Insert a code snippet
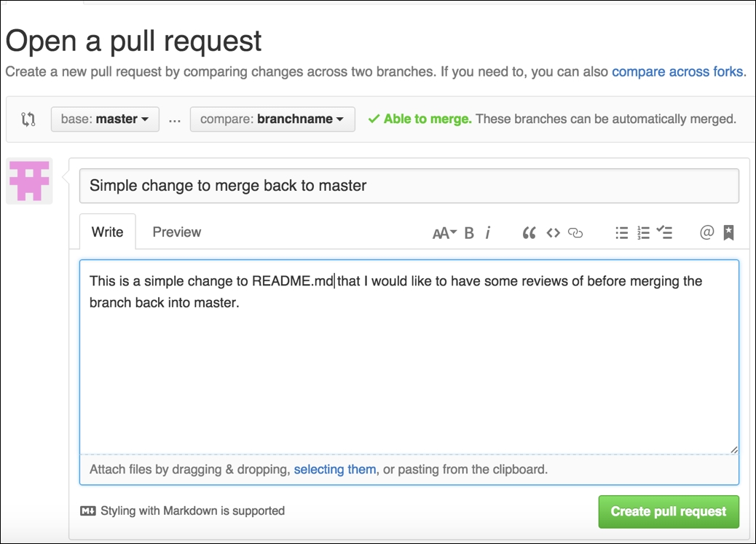The image size is (756, 544). (554, 233)
